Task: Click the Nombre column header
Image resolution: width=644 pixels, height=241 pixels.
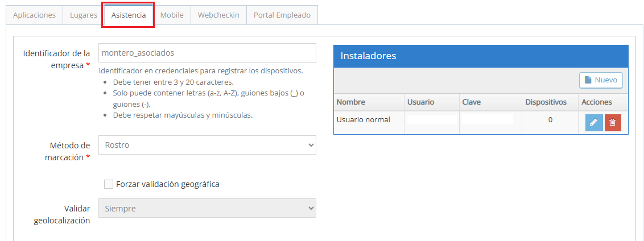Action: pyautogui.click(x=351, y=102)
